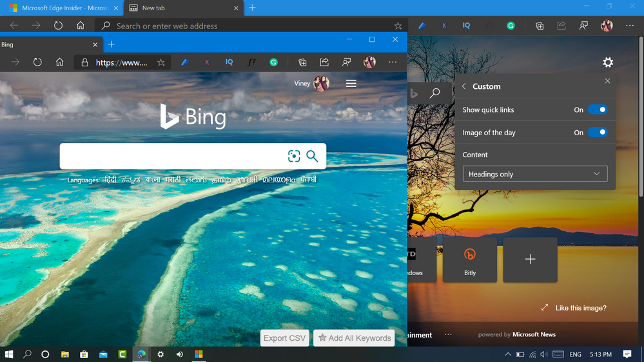Open profile avatar in back window toolbar
The image size is (644, 362).
coord(607,26)
